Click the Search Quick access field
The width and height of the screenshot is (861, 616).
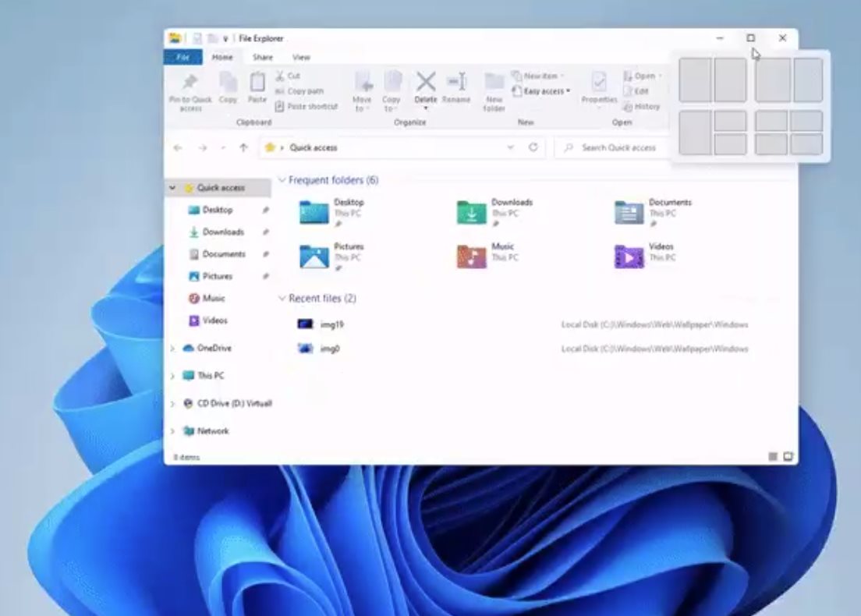point(613,147)
